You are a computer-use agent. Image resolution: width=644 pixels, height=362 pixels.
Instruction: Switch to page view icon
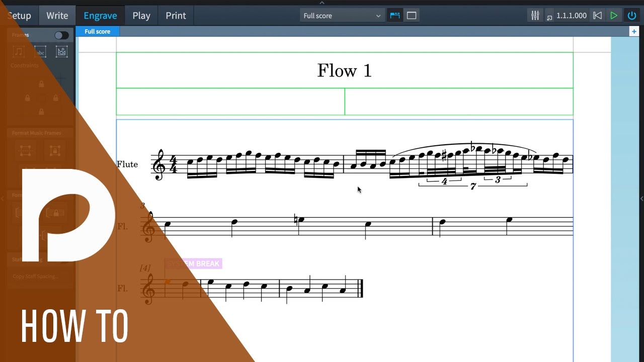pyautogui.click(x=412, y=16)
